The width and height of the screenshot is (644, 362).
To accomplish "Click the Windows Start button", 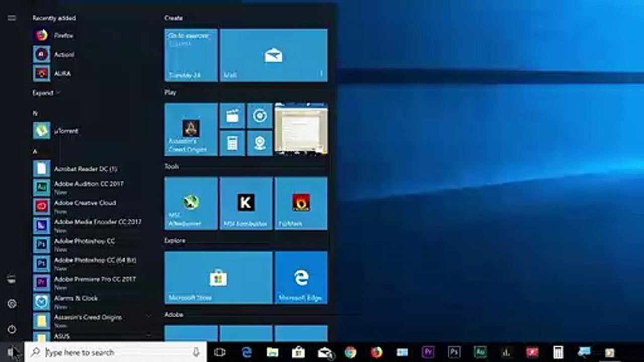I will (12, 352).
